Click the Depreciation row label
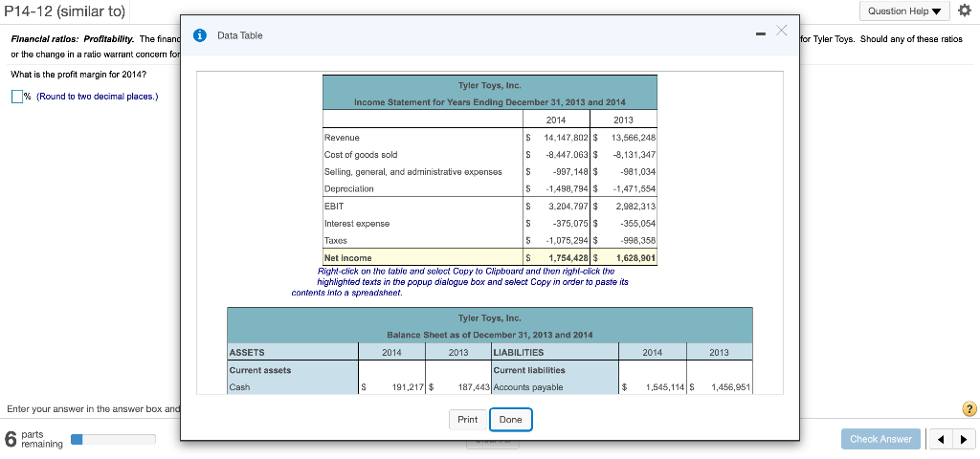Screen dimensions: 980x459 pos(348,188)
